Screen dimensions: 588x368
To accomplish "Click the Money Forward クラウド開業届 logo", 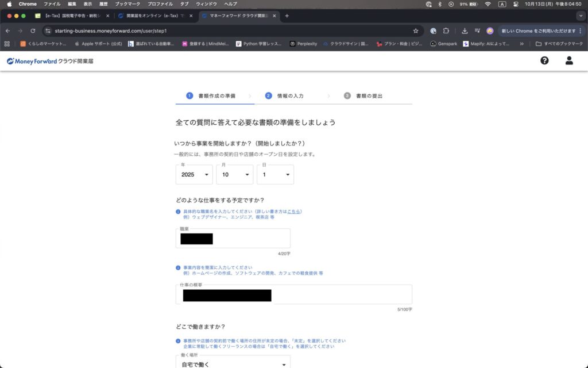I will (50, 61).
